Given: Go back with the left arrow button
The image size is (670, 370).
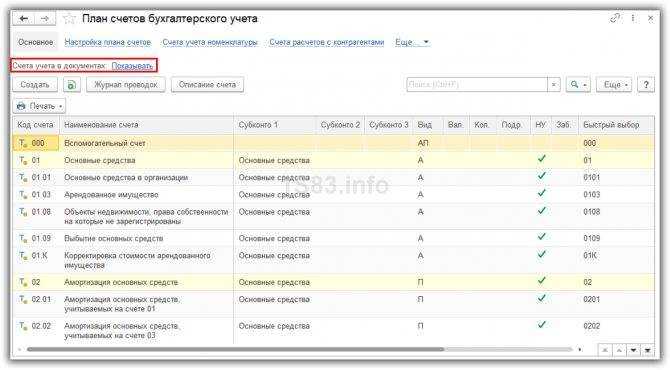Looking at the screenshot, I should (x=24, y=19).
